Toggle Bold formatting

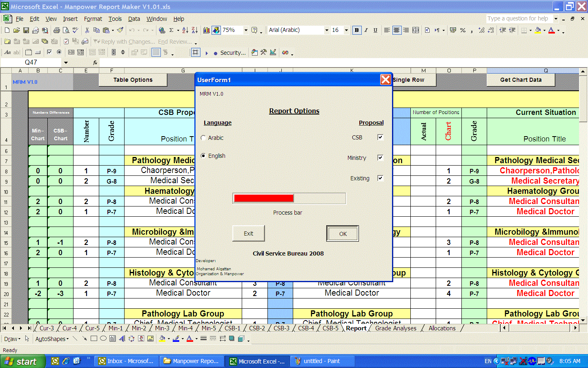357,30
